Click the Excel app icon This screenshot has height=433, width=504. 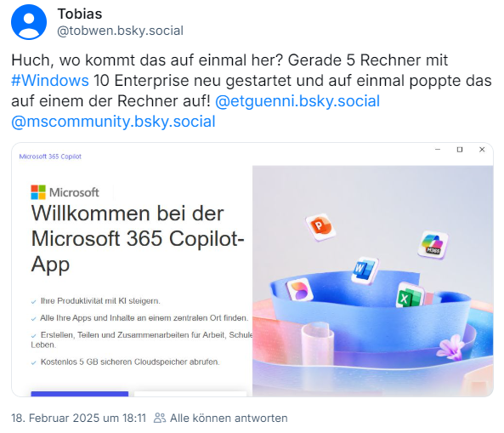tap(411, 295)
